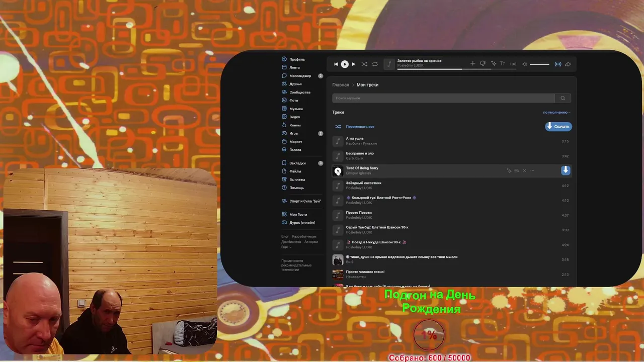Open Лента news feed in sidebar
The height and width of the screenshot is (362, 644).
coord(291,67)
